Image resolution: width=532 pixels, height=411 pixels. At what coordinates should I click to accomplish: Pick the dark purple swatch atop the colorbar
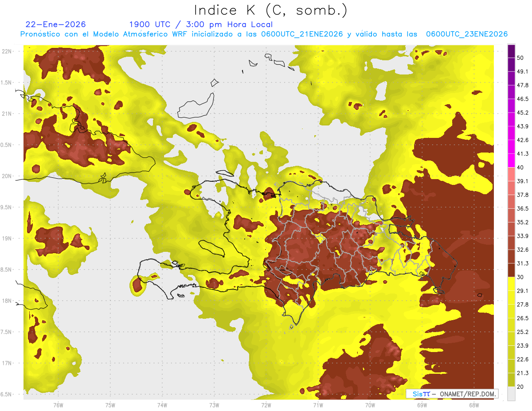point(511,51)
